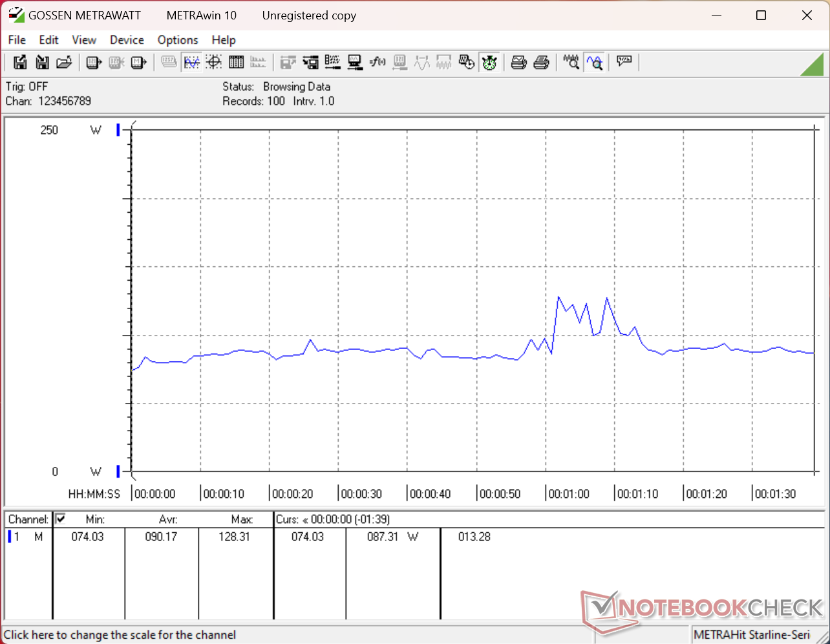Click the Max: column header
830x644 pixels.
click(x=242, y=519)
